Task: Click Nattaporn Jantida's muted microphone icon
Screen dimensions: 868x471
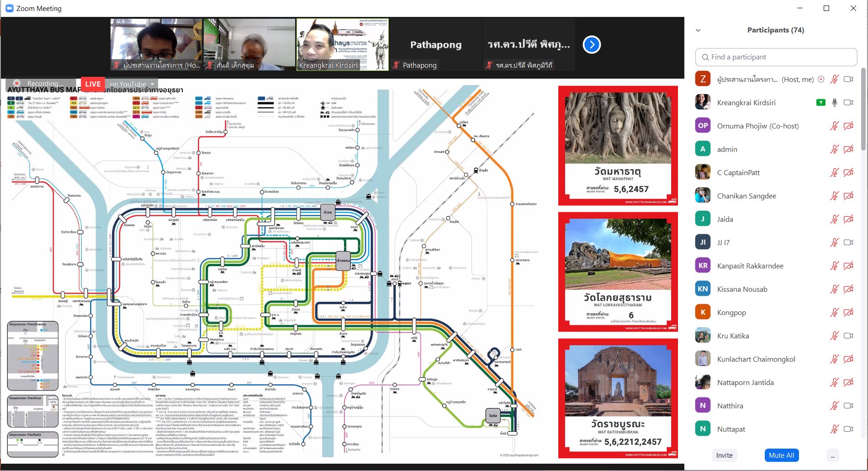Action: tap(834, 382)
